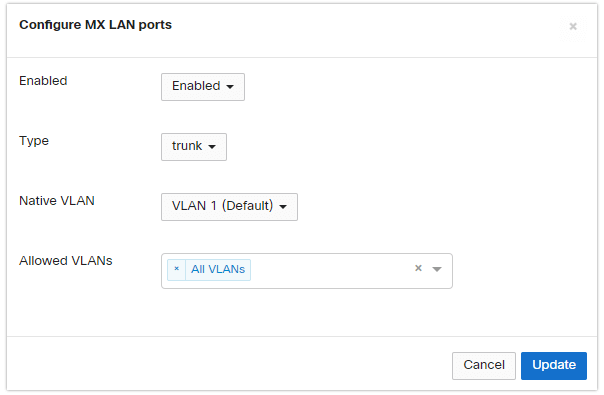
Task: Click the caret beside Enabled value
Action: pos(230,87)
